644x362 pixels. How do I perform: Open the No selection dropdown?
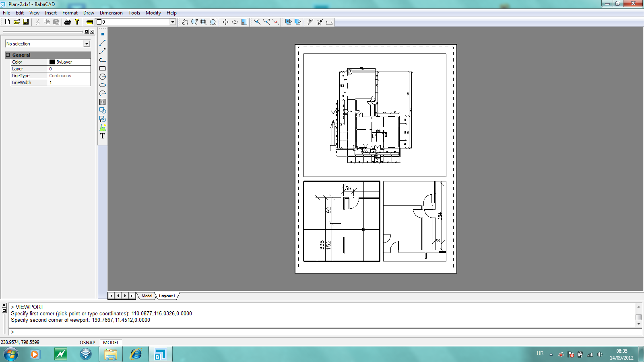(87, 44)
